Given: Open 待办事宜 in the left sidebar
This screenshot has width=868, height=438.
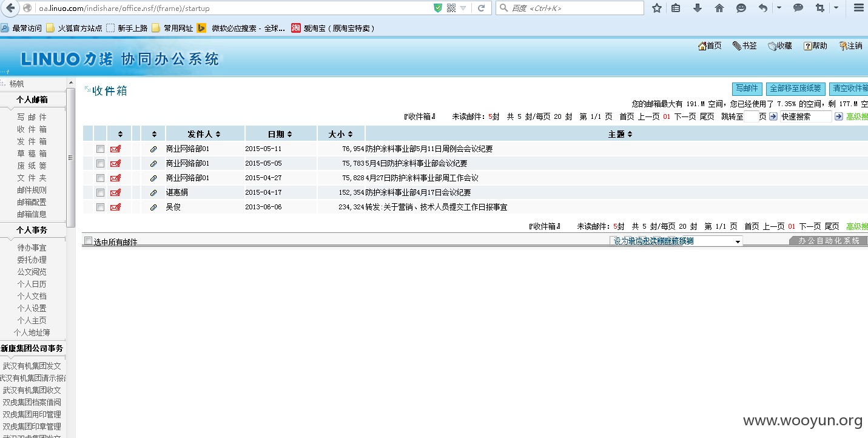Looking at the screenshot, I should click(x=32, y=248).
